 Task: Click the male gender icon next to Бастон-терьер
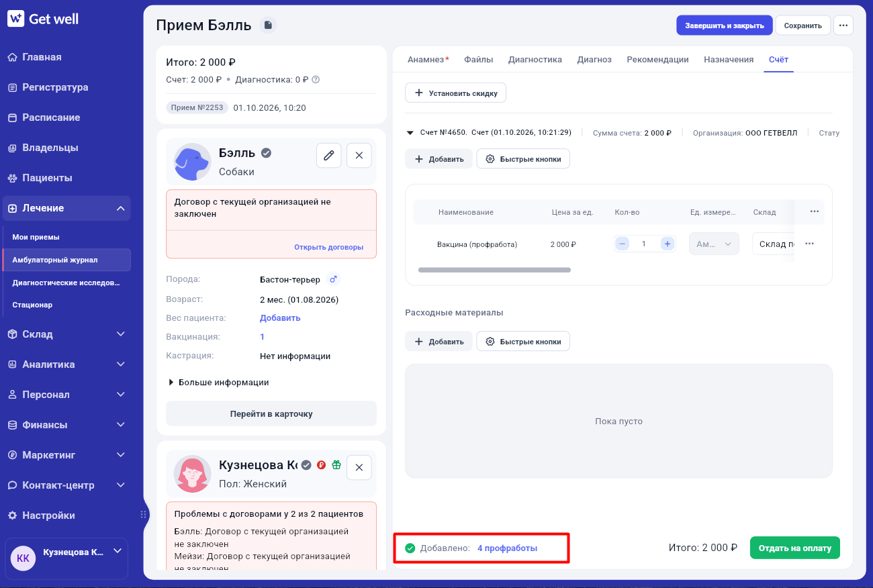click(333, 279)
